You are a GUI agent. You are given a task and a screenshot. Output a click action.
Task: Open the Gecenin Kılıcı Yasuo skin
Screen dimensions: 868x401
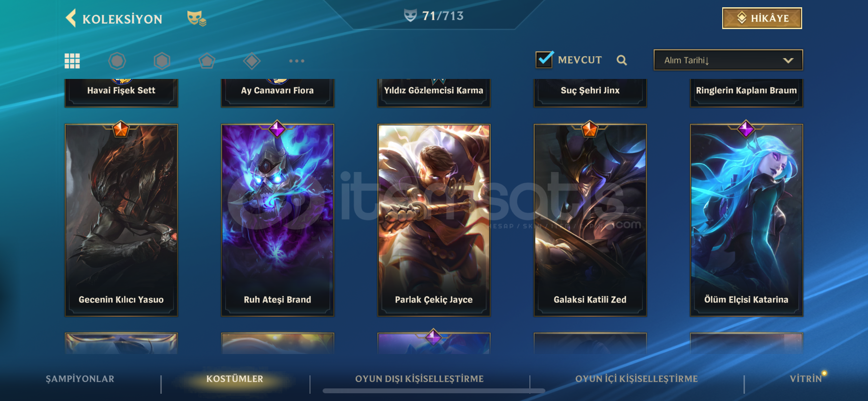121,220
